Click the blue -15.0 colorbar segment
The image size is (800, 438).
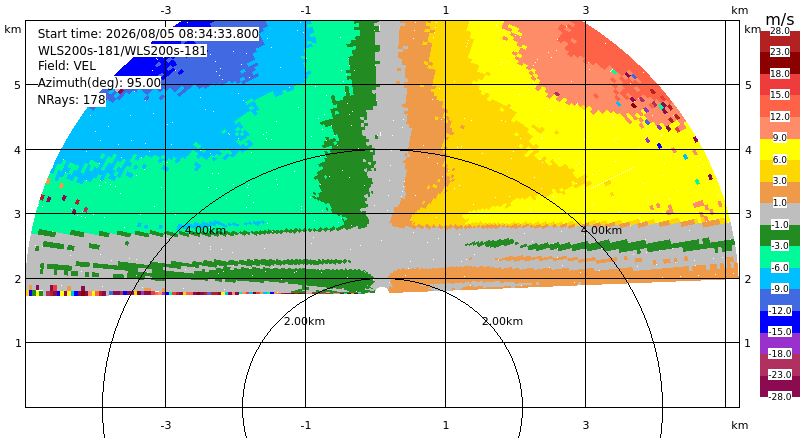pyautogui.click(x=780, y=322)
